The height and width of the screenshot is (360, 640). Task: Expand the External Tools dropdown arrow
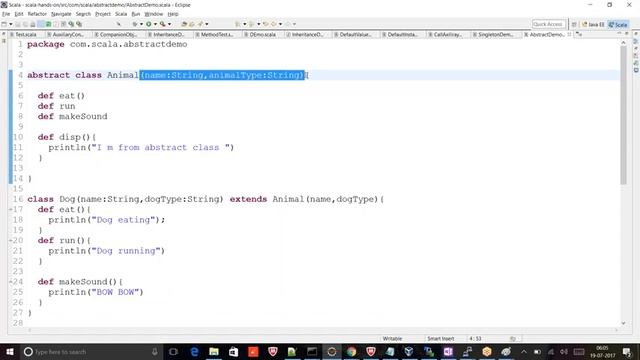click(x=169, y=24)
